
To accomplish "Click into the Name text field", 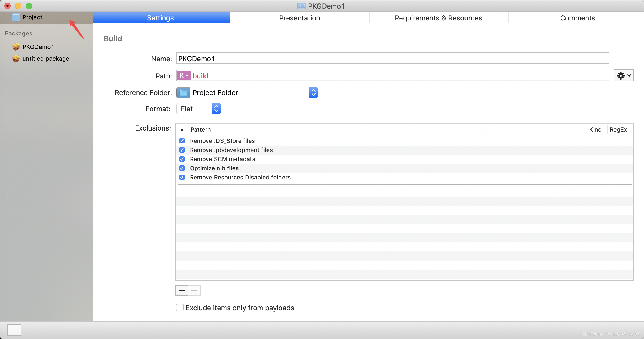I will pyautogui.click(x=393, y=58).
